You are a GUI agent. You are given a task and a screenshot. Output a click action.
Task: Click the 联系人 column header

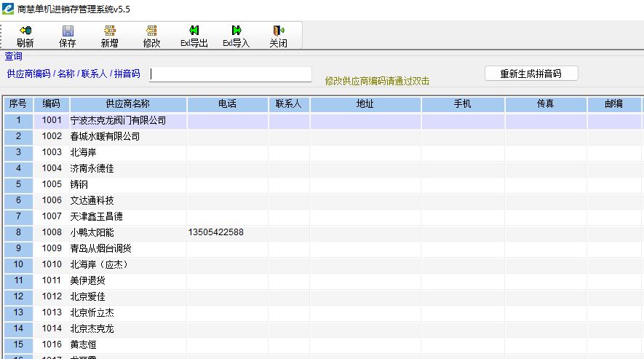[289, 104]
